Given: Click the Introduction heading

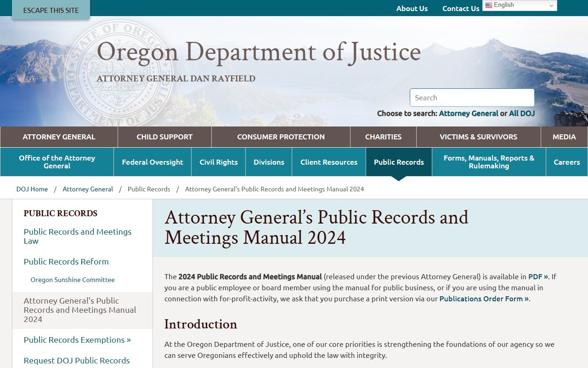Looking at the screenshot, I should 201,324.
